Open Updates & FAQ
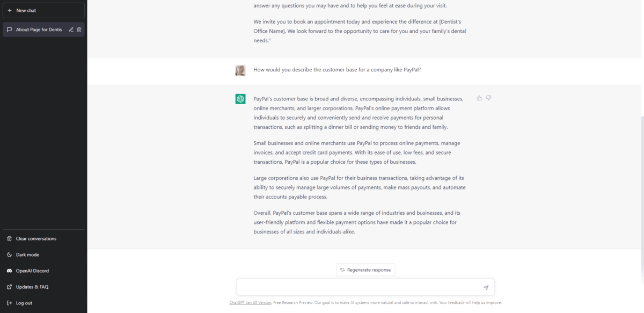The image size is (644, 313). click(32, 287)
